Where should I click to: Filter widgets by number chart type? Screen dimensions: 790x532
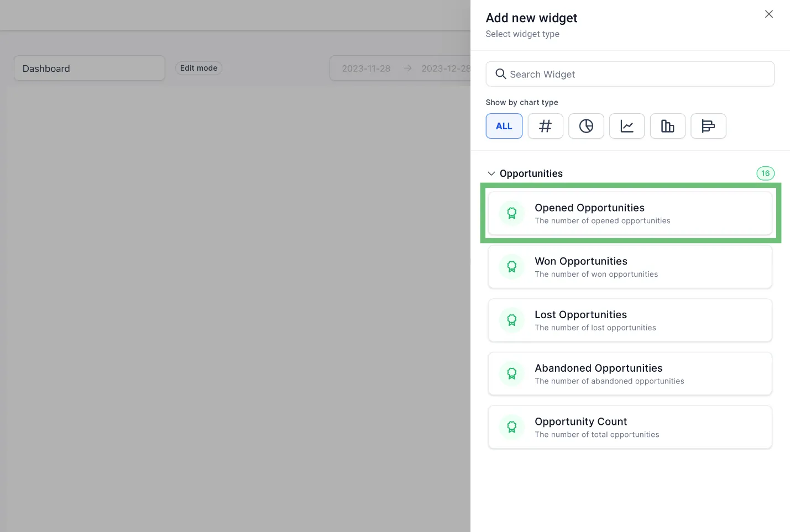(545, 126)
